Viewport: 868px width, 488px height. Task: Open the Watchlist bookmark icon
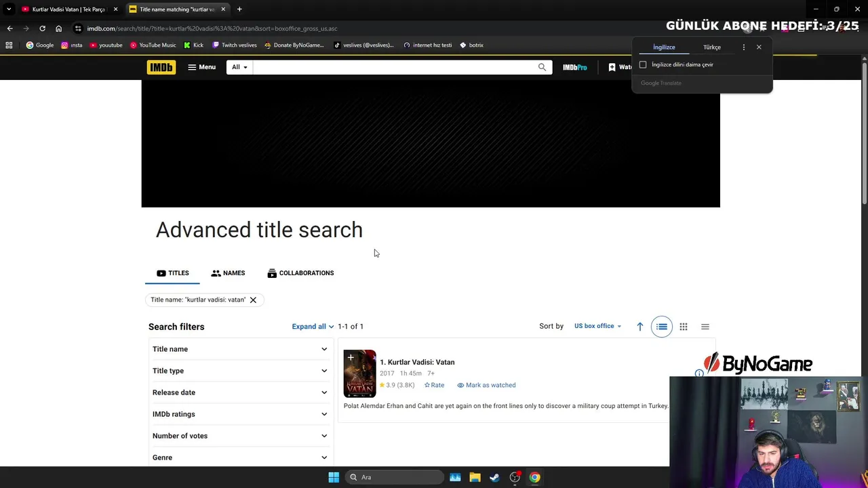click(x=612, y=67)
